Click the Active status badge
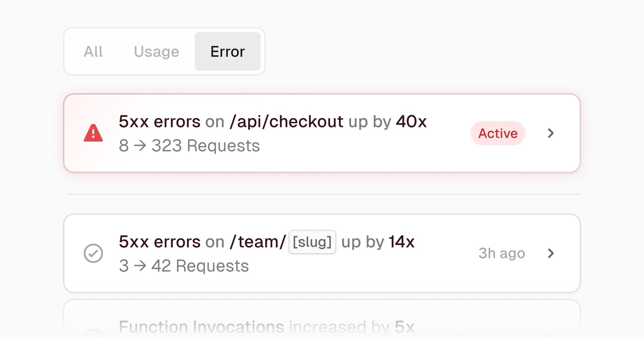The width and height of the screenshot is (644, 337). coord(498,133)
